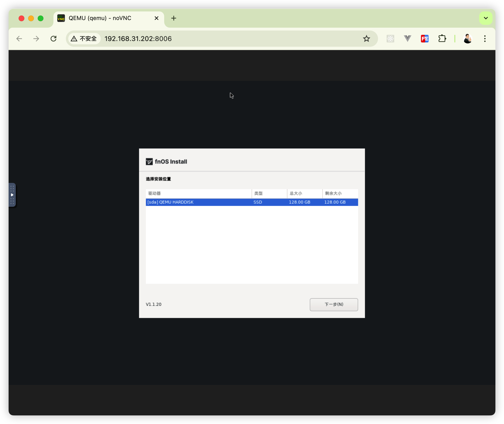Click the fnOS logo icon
This screenshot has width=504, height=424.
149,161
